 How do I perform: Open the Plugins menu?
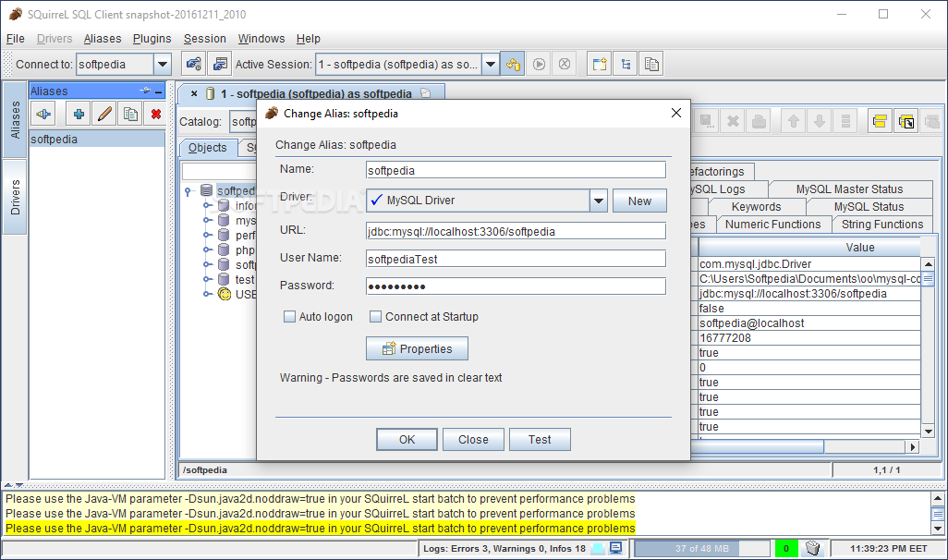click(x=152, y=39)
